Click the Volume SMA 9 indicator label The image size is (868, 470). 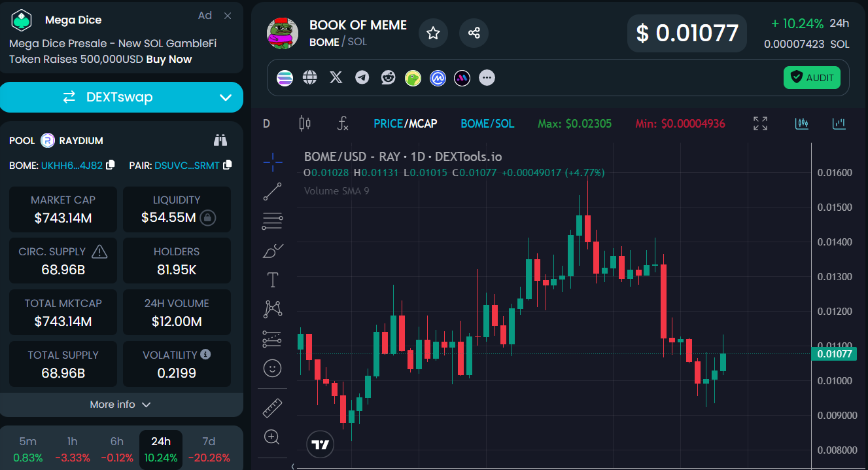(336, 191)
